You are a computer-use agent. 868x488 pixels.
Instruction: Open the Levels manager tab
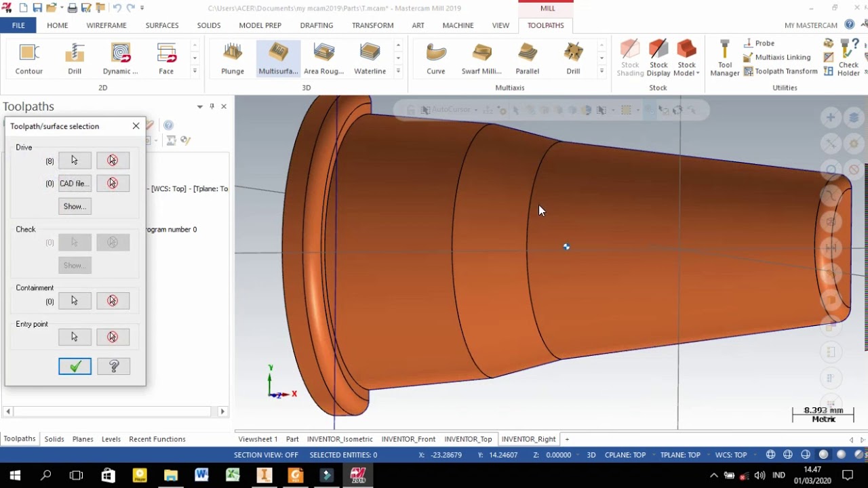111,439
